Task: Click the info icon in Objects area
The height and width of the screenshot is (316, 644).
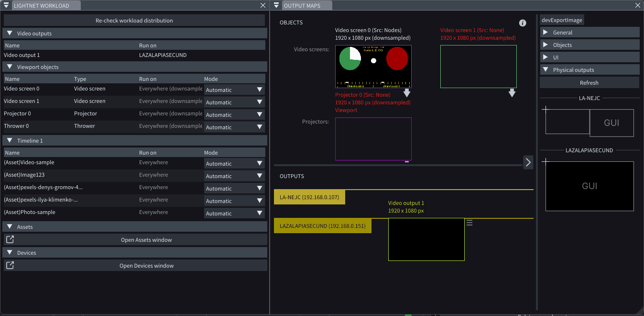Action: [x=523, y=23]
